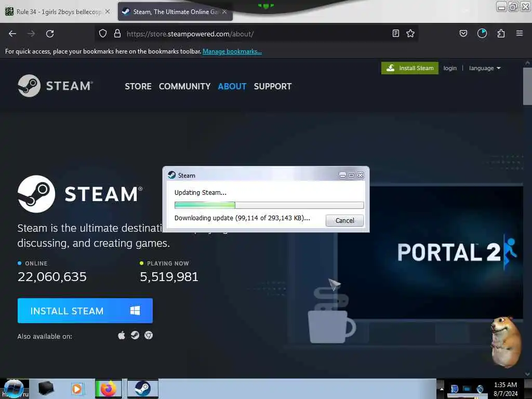This screenshot has width=532, height=399.
Task: Click the online count 22,060,635
Action: point(52,277)
